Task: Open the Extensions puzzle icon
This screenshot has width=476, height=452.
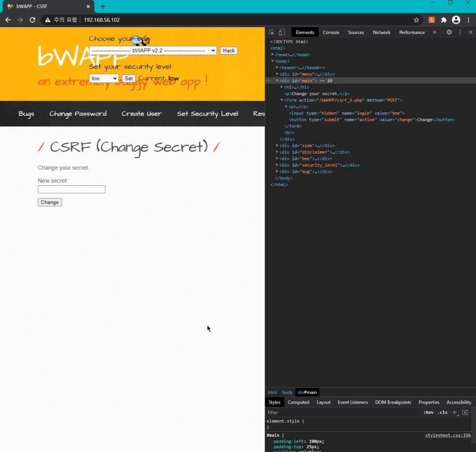Action: point(444,20)
